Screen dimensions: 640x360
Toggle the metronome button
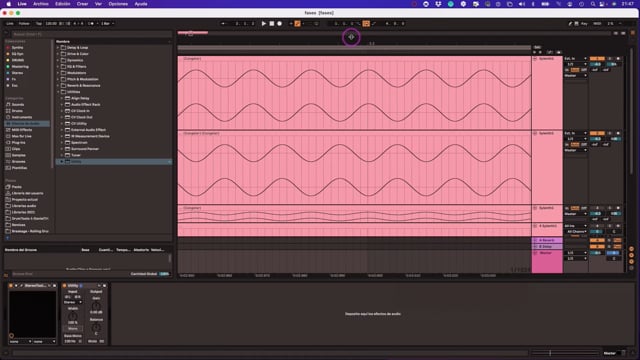tap(91, 24)
